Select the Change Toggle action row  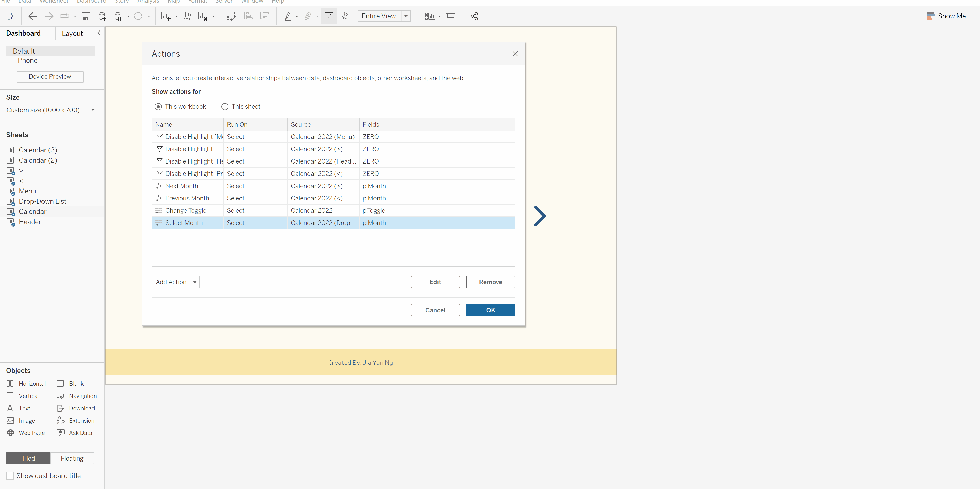[x=186, y=210]
